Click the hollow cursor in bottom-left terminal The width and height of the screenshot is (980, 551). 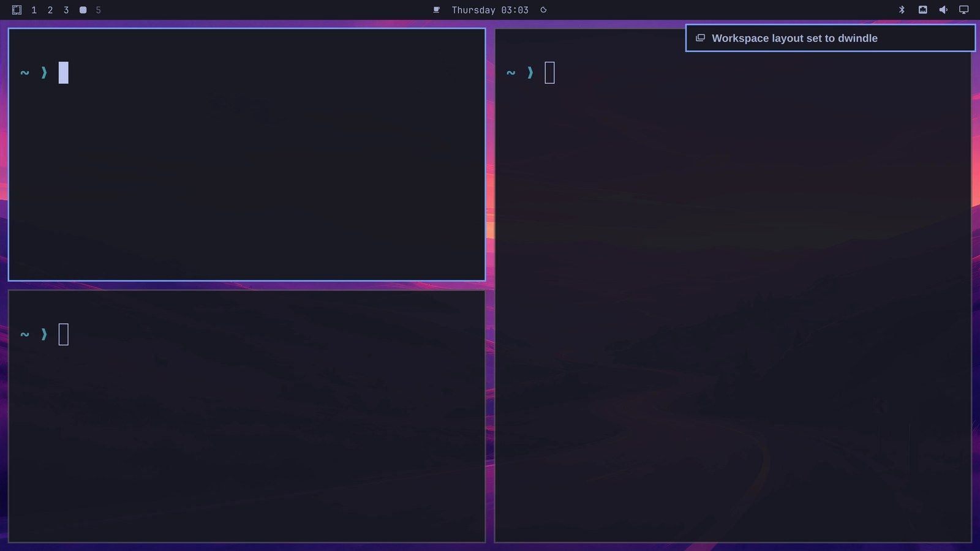[x=63, y=334]
